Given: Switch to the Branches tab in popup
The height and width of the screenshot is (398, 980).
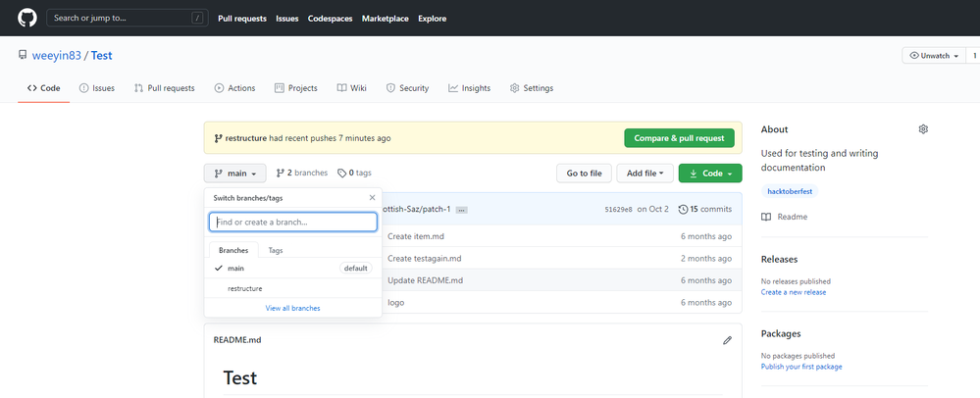Looking at the screenshot, I should [x=233, y=250].
